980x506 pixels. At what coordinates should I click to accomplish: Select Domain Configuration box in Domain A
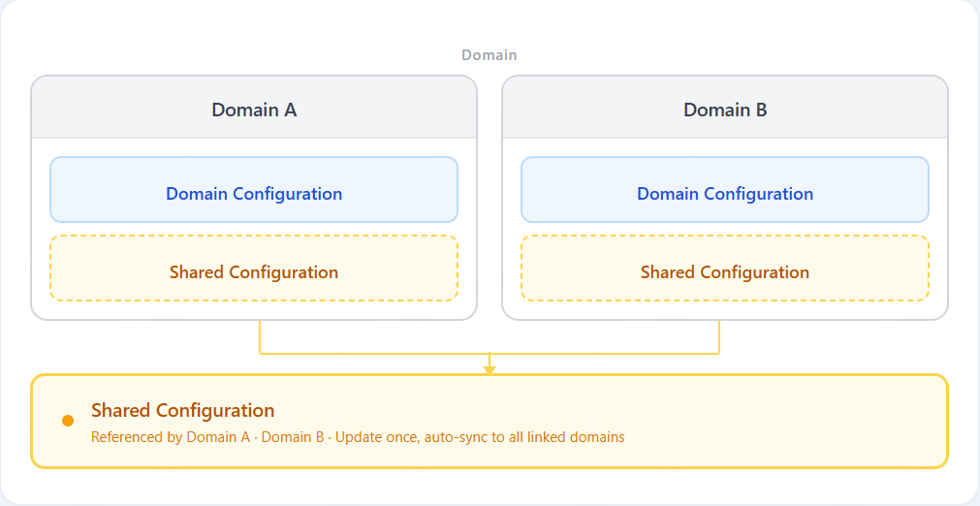coord(254,190)
